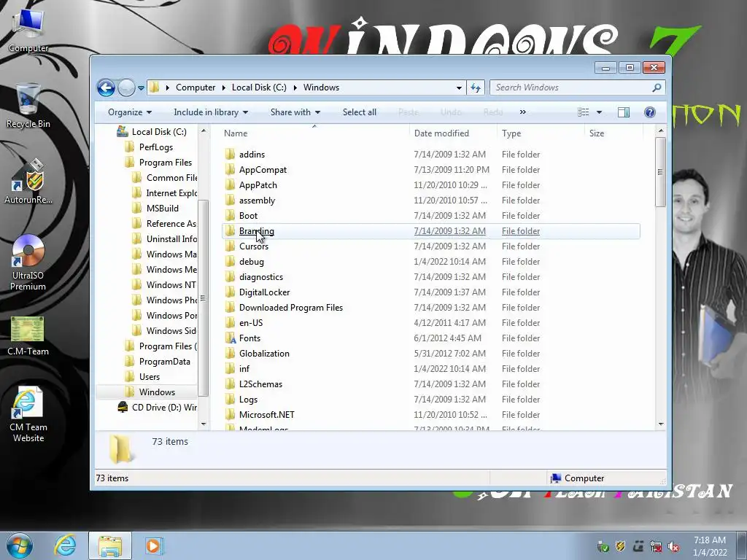Screen dimensions: 747x560
Task: Click the USB device tray icon
Action: tap(603, 547)
